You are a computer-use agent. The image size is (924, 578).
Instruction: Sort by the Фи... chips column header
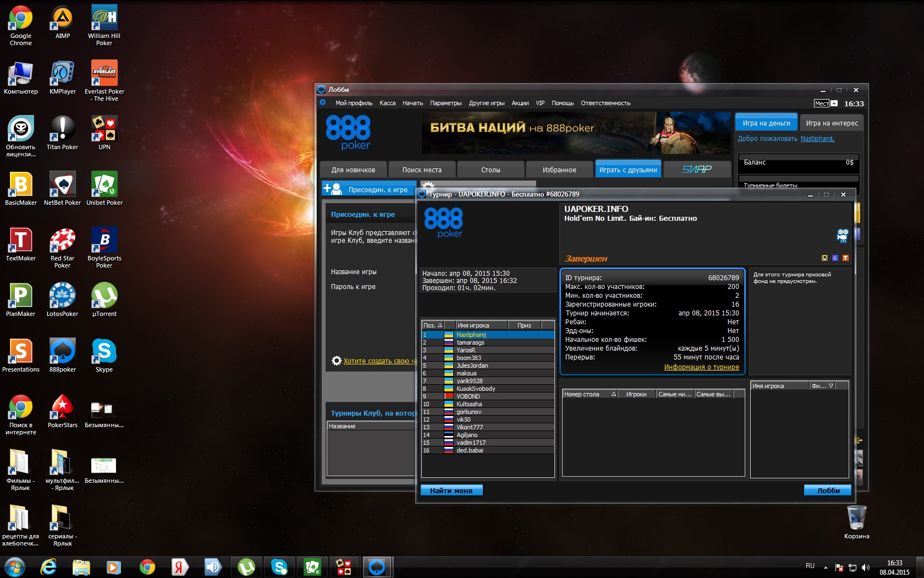[822, 386]
